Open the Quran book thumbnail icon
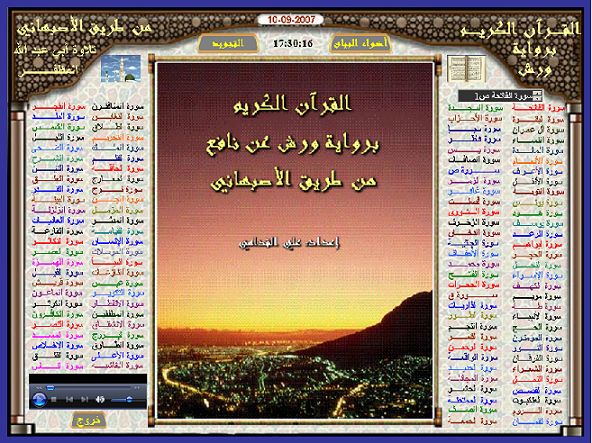The height and width of the screenshot is (443, 592). (466, 69)
